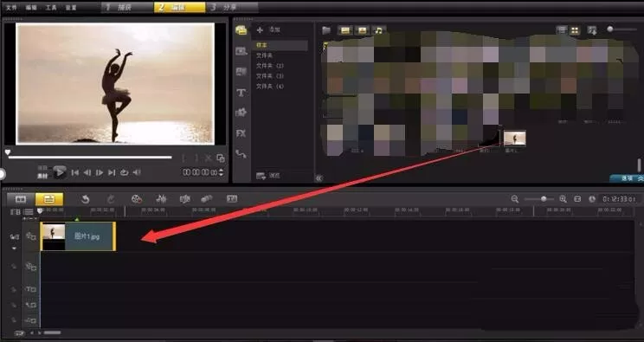Select the ballerina photo thumbnail in library
Screen dimensions: 644x342
pos(515,139)
